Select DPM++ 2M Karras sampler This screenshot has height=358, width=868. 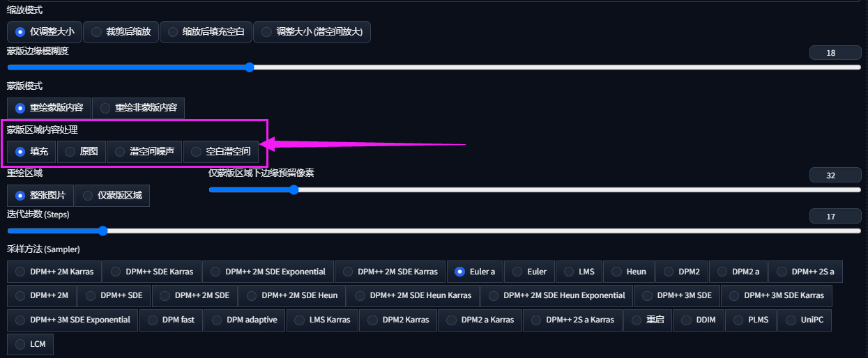pos(54,272)
